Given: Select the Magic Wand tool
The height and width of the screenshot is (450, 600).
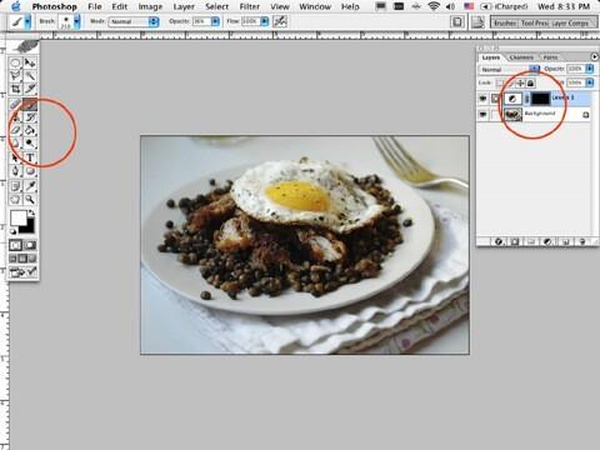Looking at the screenshot, I should [x=30, y=75].
